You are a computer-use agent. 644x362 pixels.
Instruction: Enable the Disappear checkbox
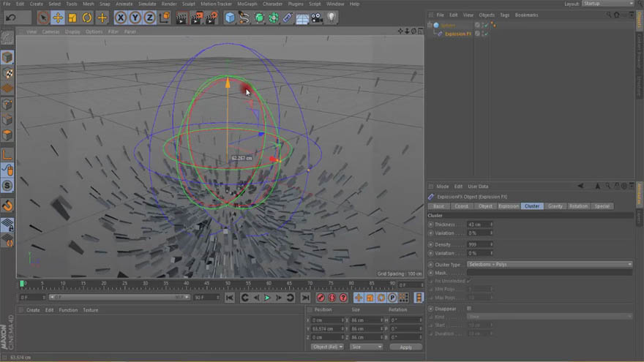[469, 308]
